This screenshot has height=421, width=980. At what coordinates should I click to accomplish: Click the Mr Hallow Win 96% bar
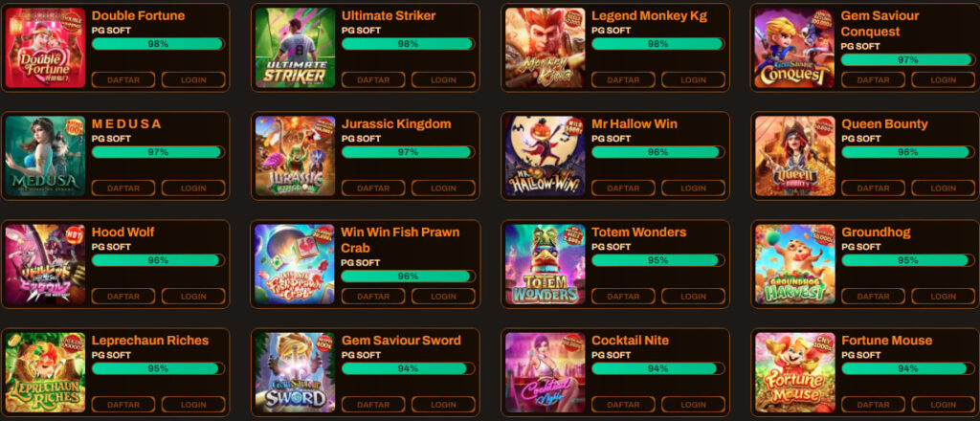[658, 152]
